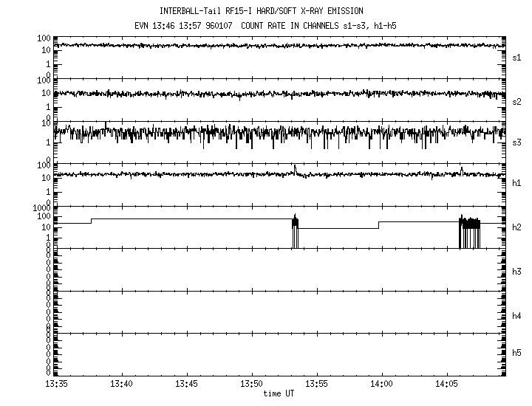
Task: Click the 13:35 time tick label
Action: tap(56, 384)
